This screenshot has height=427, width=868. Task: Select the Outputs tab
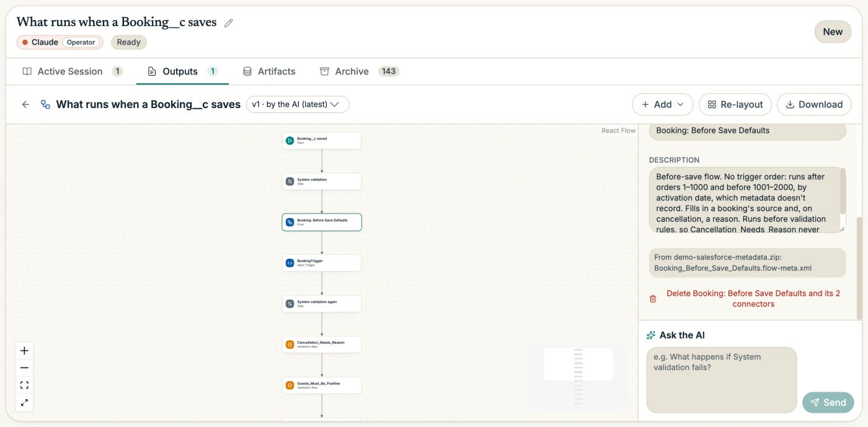coord(182,71)
